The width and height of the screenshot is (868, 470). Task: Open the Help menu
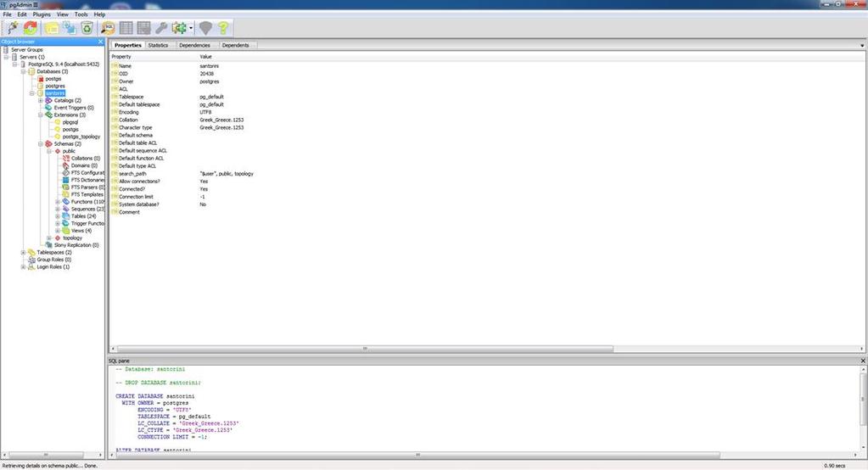point(99,14)
